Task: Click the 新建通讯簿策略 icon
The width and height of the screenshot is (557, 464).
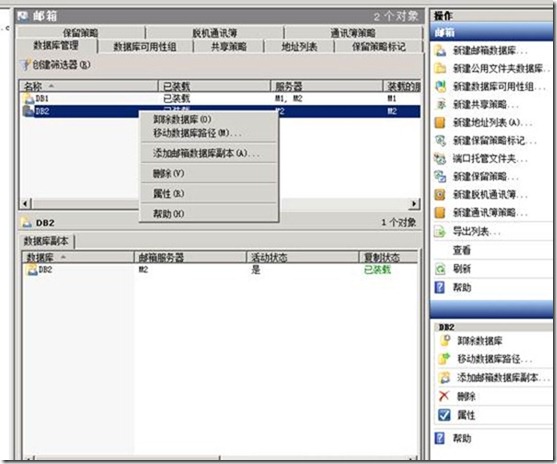Action: click(x=440, y=212)
